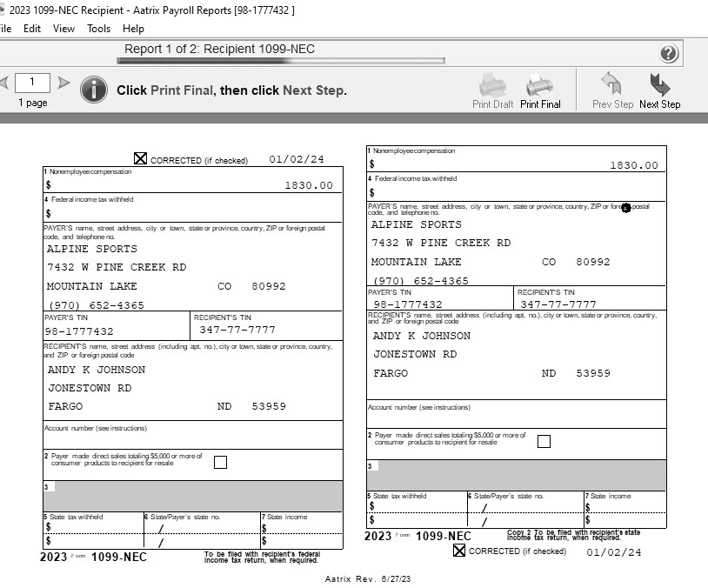Screen dimensions: 708x588
Task: Click recipient TIN 347-77-7777 on federal copy
Action: [237, 330]
